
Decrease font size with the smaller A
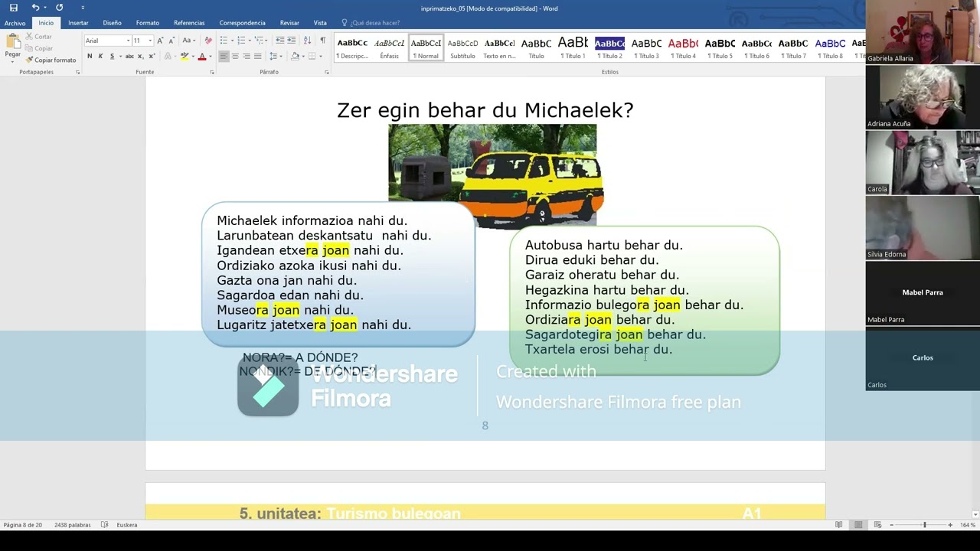[x=171, y=41]
